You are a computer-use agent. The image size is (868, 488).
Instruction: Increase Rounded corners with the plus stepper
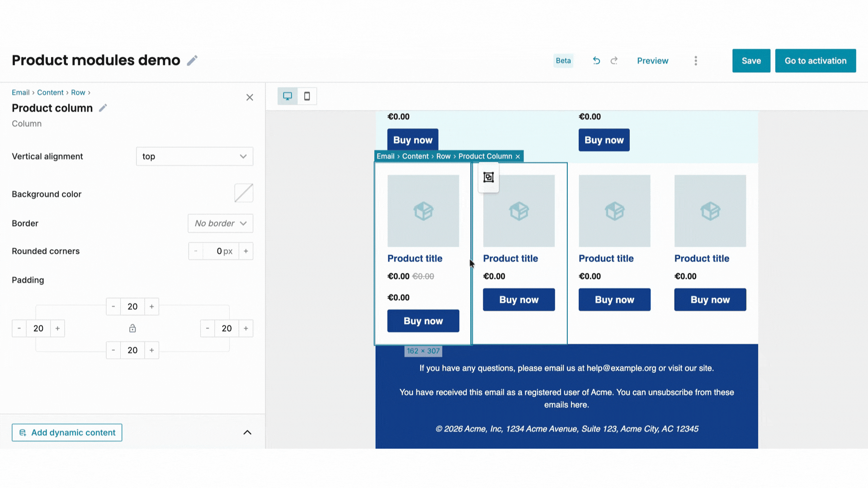(x=245, y=251)
